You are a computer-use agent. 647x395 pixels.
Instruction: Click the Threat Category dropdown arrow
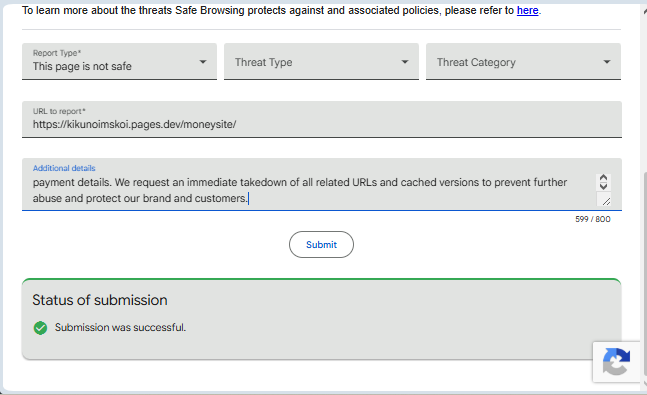[607, 62]
